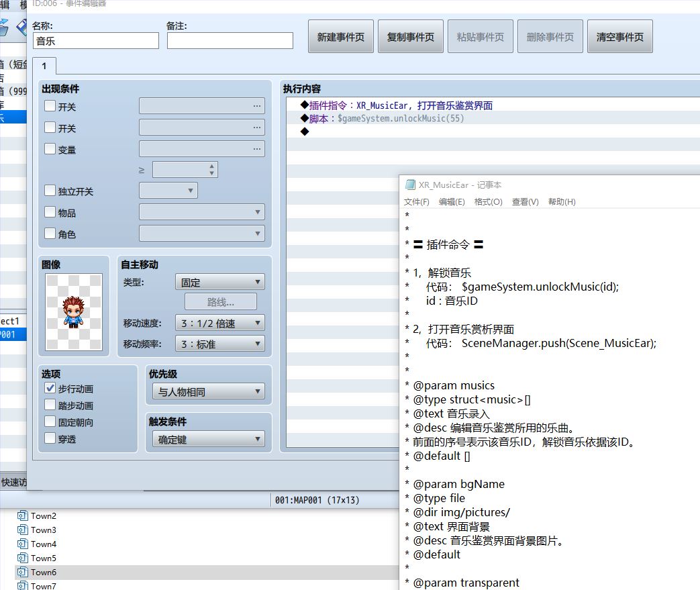Screen dimensions: 700x590
Task: Open 格式(O) menu in Notepad
Action: [x=489, y=202]
